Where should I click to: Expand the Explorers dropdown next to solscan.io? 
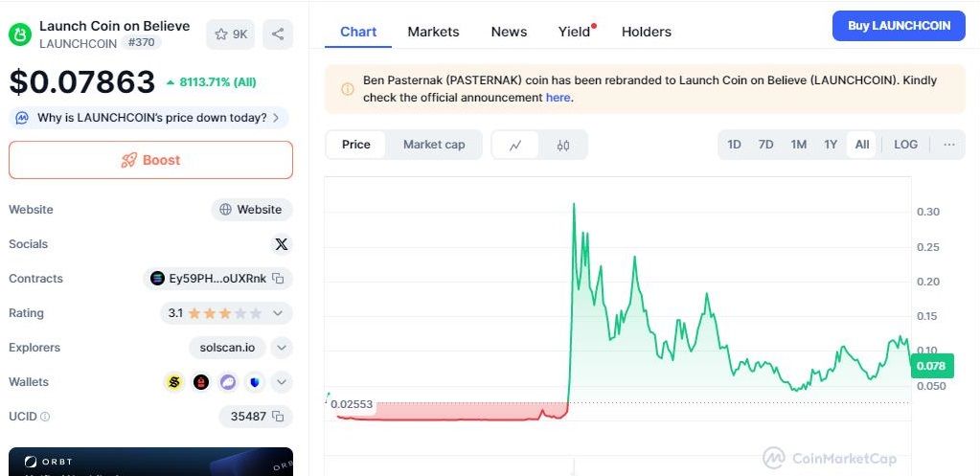click(282, 348)
